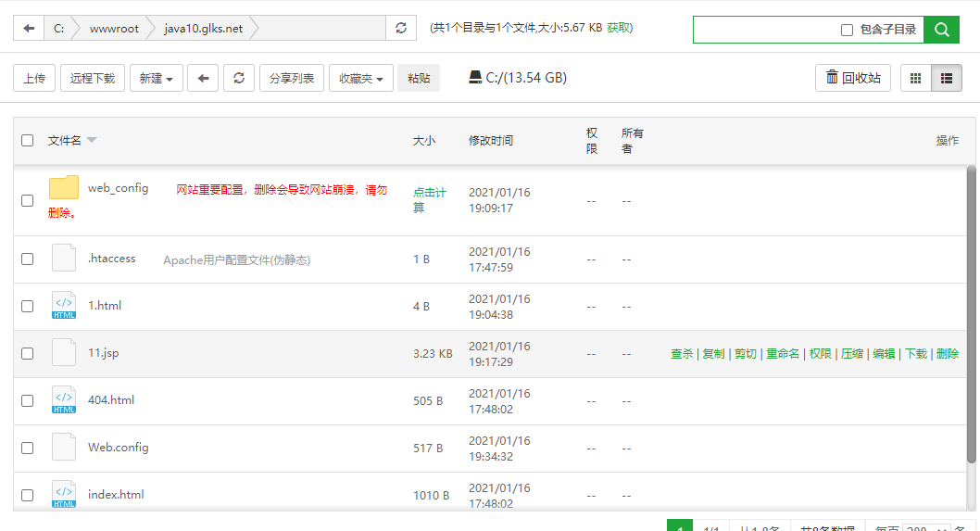The height and width of the screenshot is (531, 980).
Task: Click 重命名 for 11.jsp
Action: click(783, 354)
